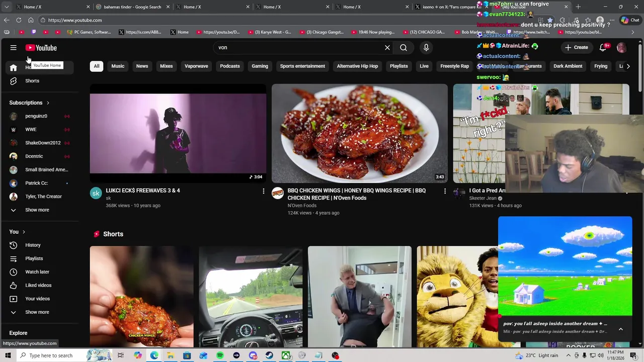Switch to bahamas tinder Google Search tab

[x=132, y=7]
